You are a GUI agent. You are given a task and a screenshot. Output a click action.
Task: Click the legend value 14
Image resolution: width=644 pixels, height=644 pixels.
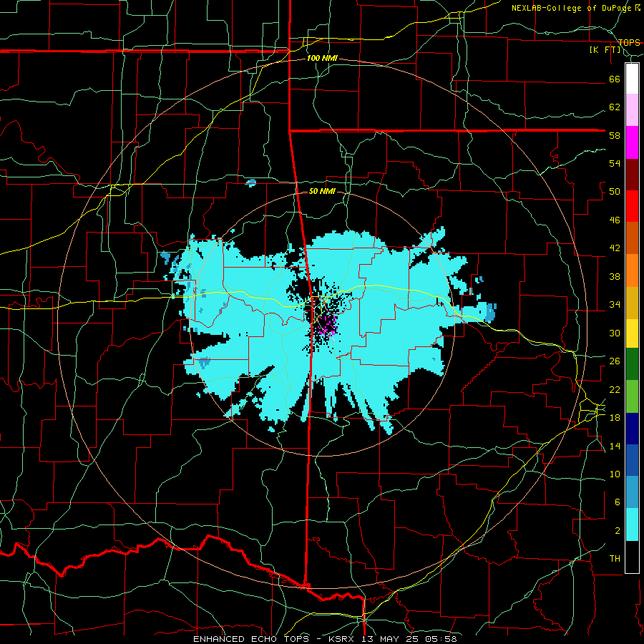pos(615,446)
